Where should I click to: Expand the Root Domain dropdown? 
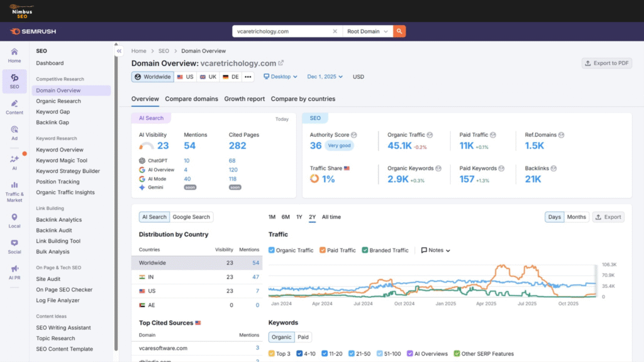368,31
